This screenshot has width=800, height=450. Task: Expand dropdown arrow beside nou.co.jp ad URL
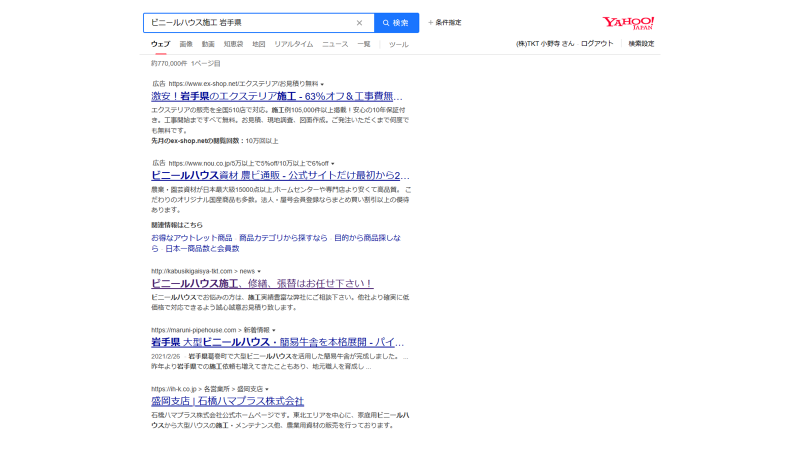334,162
